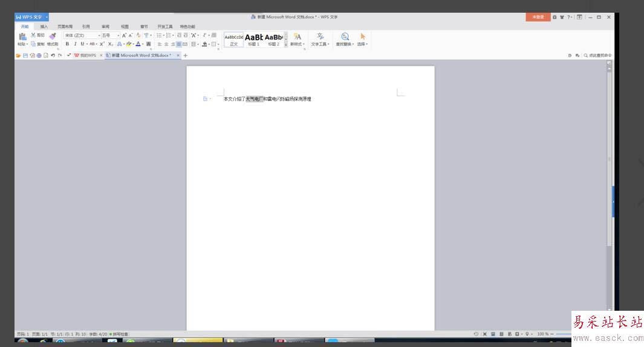Toggle Strikethrough AB formatting
Image resolution: width=644 pixels, height=347 pixels.
93,44
